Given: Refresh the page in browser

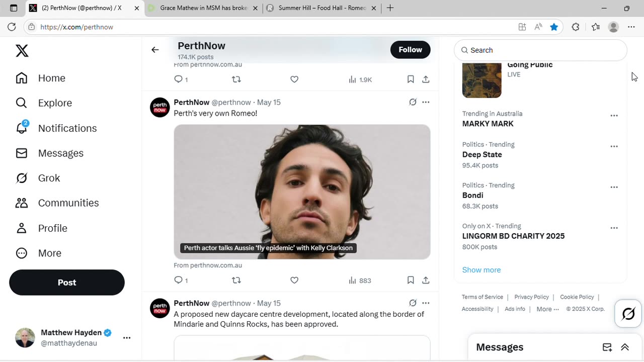Looking at the screenshot, I should (12, 27).
